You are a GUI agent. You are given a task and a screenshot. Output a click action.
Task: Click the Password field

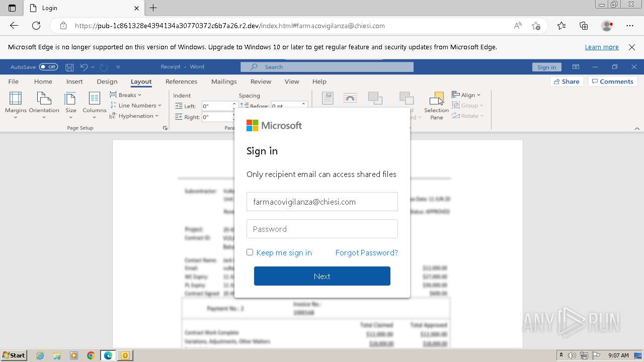click(322, 229)
